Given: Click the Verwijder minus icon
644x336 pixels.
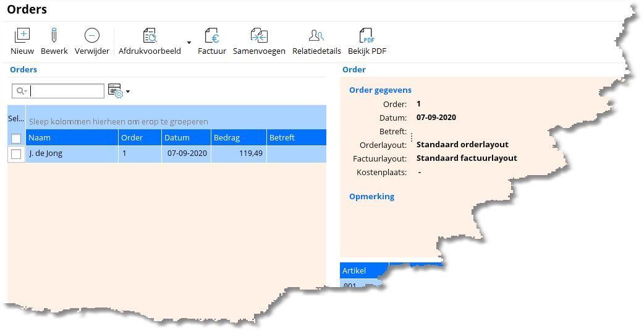Looking at the screenshot, I should (x=91, y=36).
